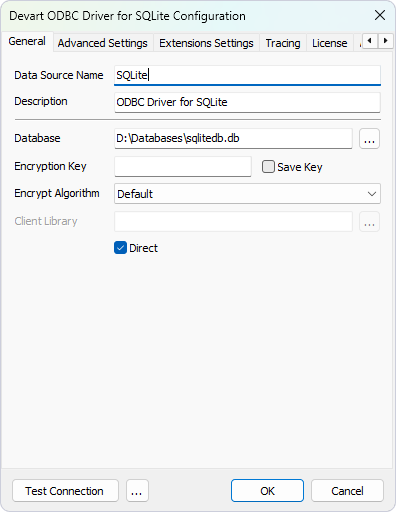Viewport: 396px width, 512px height.
Task: Browse for a database file
Action: coord(369,138)
